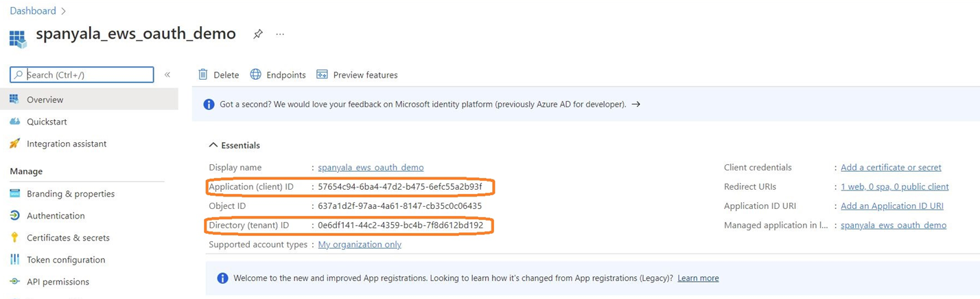Screen dimensions: 980x299
Task: Open the 1 web, 0 spa redirect URIs link
Action: [x=895, y=187]
